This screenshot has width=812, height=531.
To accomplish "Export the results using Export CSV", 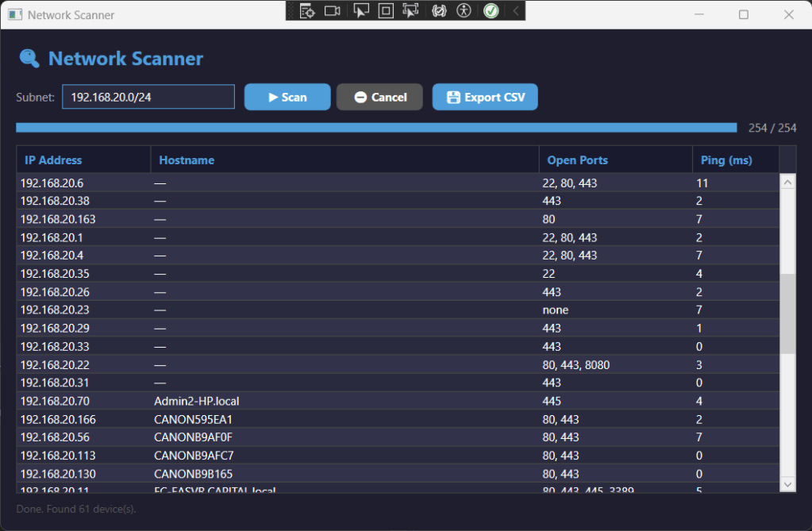I will pyautogui.click(x=485, y=97).
